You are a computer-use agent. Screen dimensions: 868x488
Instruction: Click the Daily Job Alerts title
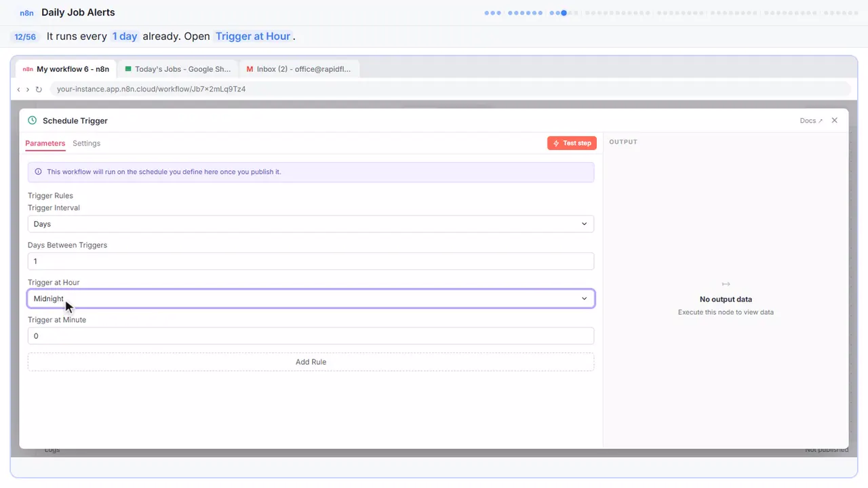pos(78,12)
